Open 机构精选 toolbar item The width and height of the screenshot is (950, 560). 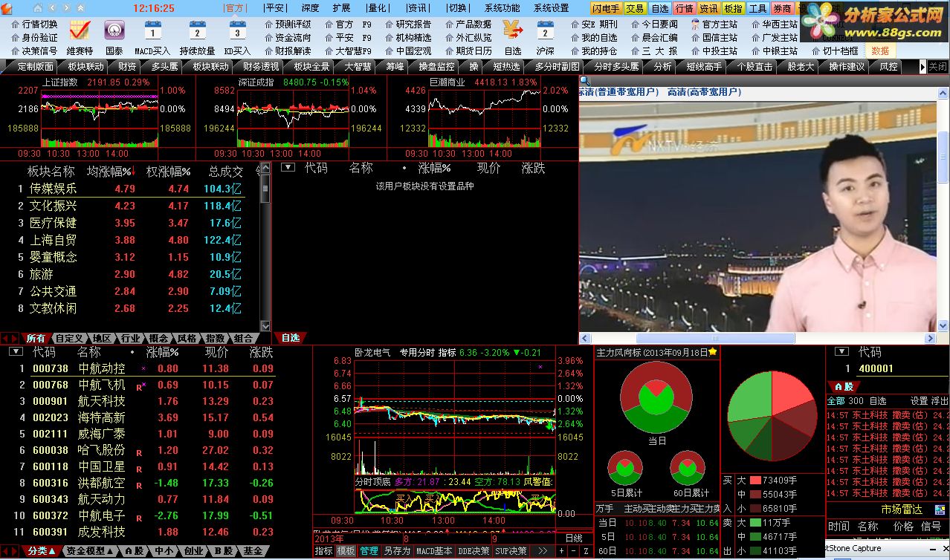407,37
